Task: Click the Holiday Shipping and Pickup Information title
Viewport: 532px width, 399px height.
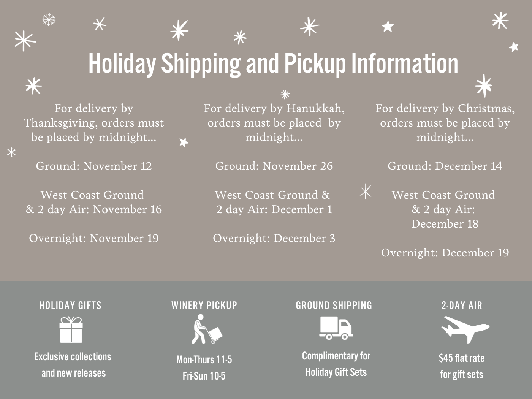Action: point(273,63)
